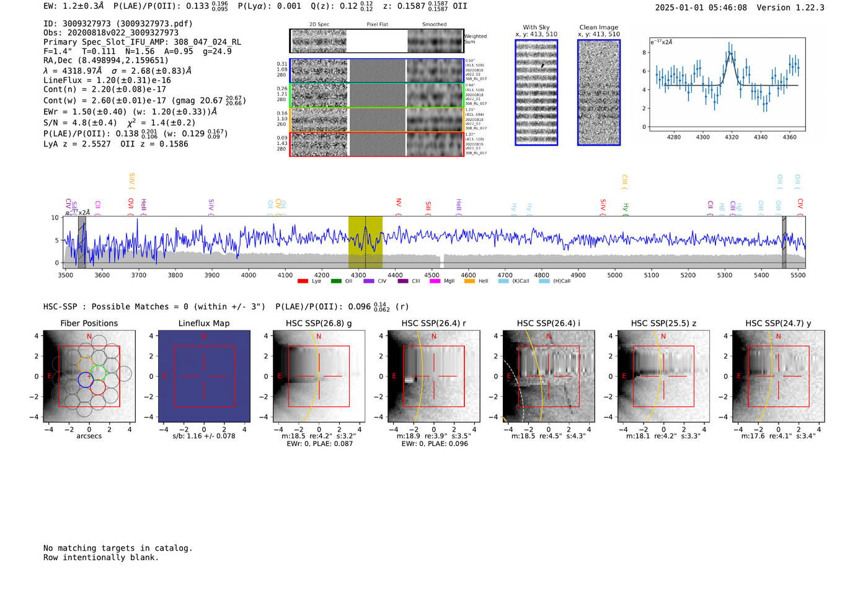Click the 'Smoothed' column header
This screenshot has width=868, height=591.
(x=434, y=25)
